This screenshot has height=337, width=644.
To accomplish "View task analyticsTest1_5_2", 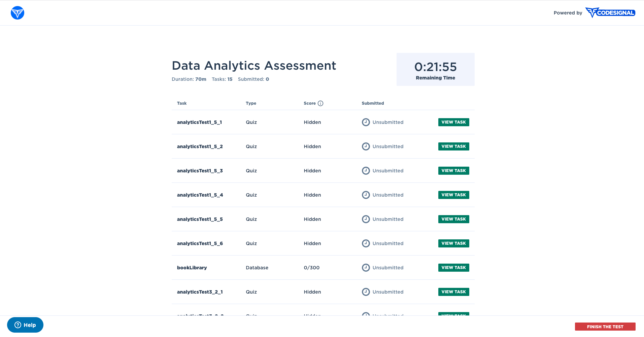I will [x=453, y=146].
